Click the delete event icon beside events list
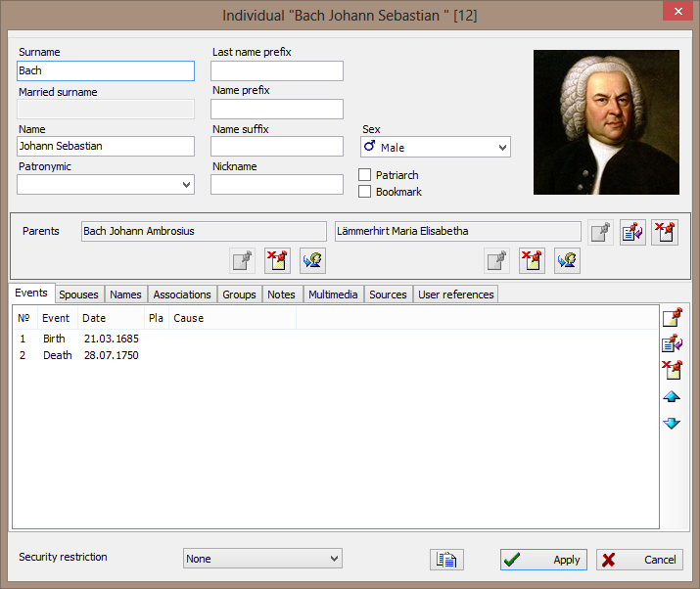700x589 pixels. pyautogui.click(x=672, y=370)
